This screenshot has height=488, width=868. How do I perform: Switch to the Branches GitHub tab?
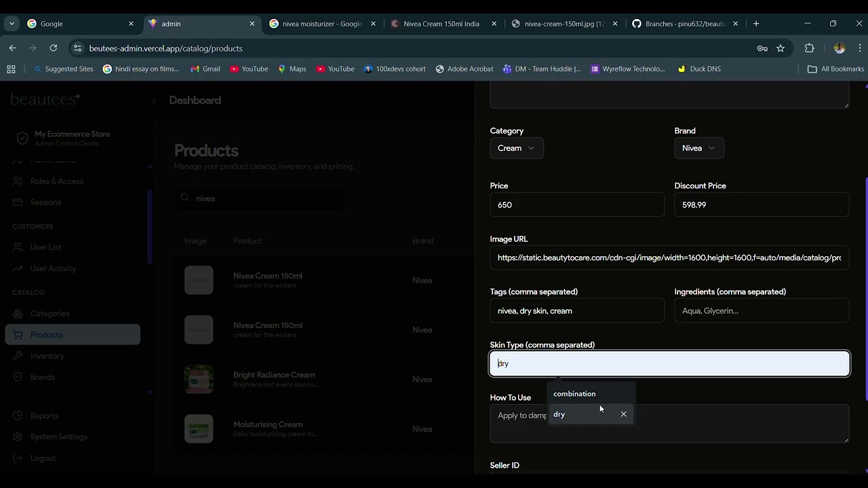(685, 24)
